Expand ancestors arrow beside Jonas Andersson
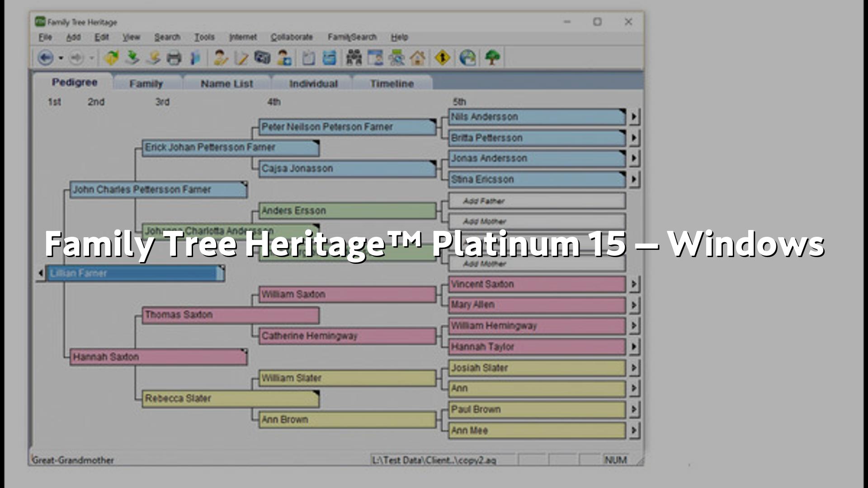Screen dimensions: 868x488 pos(634,158)
